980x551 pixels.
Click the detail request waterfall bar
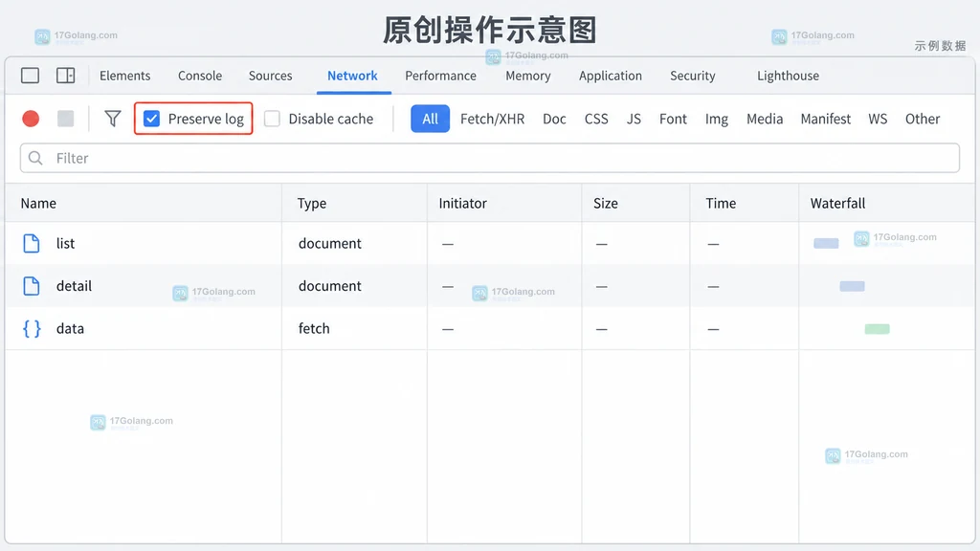tap(852, 286)
